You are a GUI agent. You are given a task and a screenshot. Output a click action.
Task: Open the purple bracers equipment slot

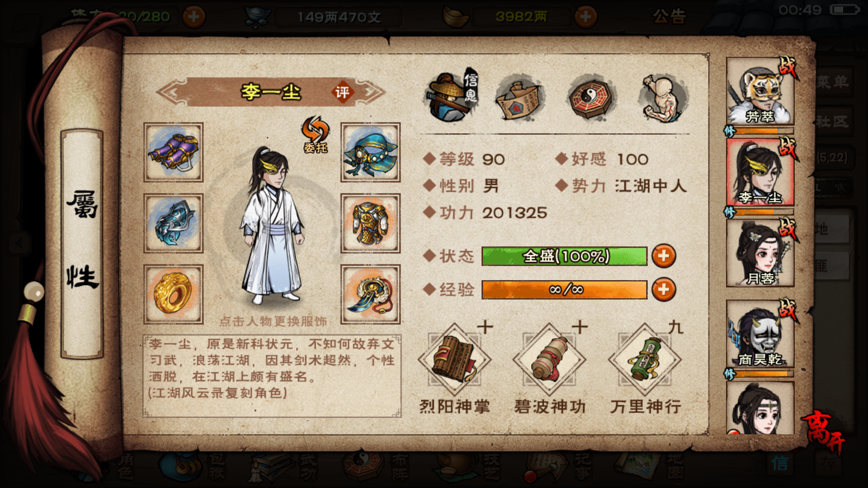(174, 152)
